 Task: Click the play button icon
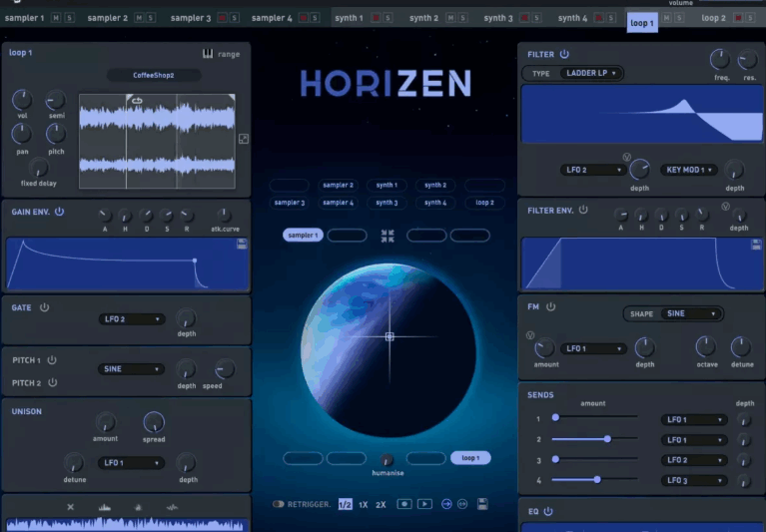point(424,504)
